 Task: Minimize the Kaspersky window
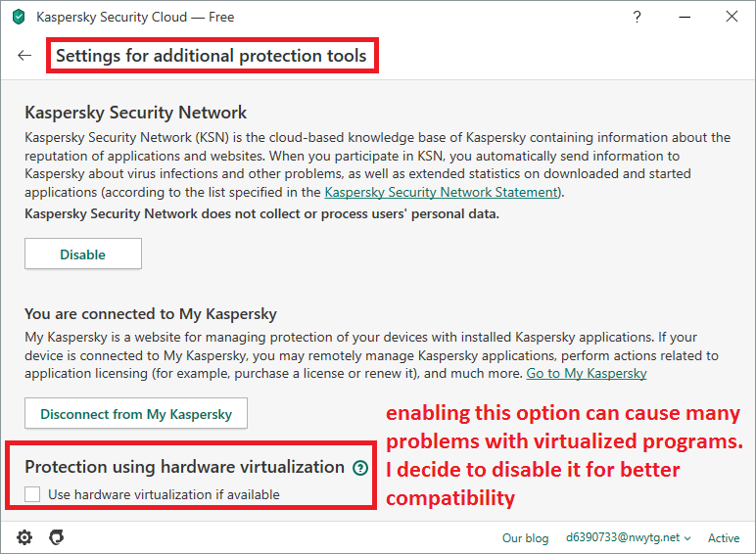[x=685, y=17]
